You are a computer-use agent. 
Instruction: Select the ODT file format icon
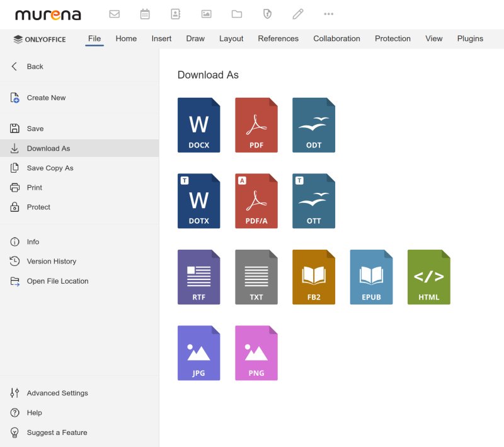314,125
